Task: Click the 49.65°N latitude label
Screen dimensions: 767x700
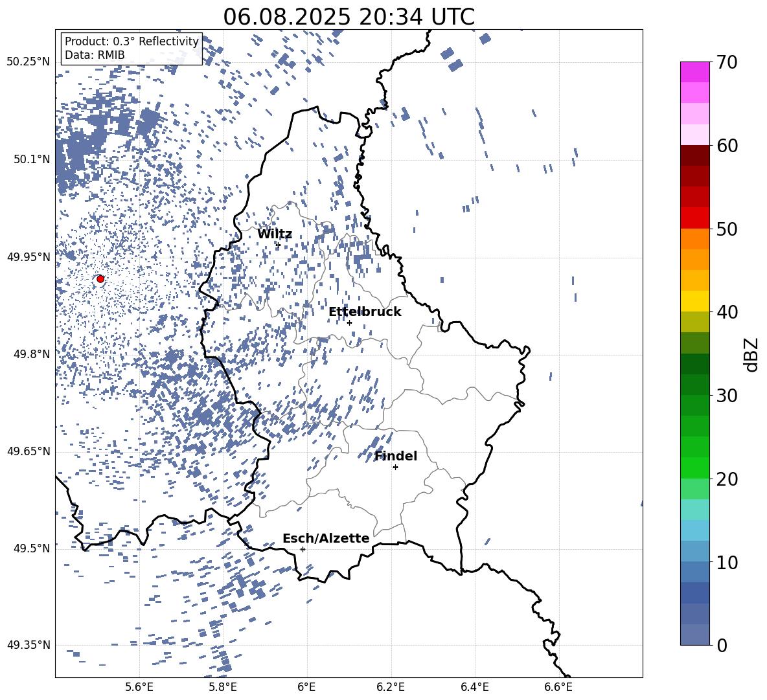Action: pyautogui.click(x=29, y=451)
